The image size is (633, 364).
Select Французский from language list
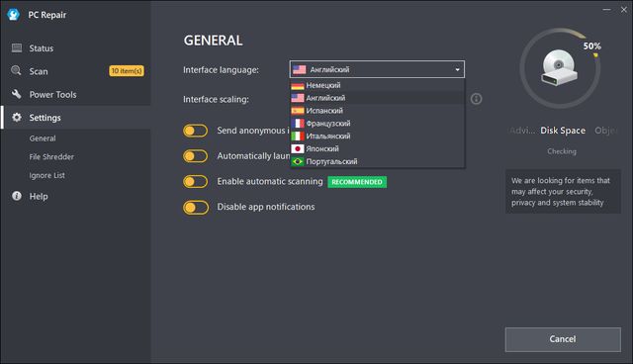tap(378, 124)
